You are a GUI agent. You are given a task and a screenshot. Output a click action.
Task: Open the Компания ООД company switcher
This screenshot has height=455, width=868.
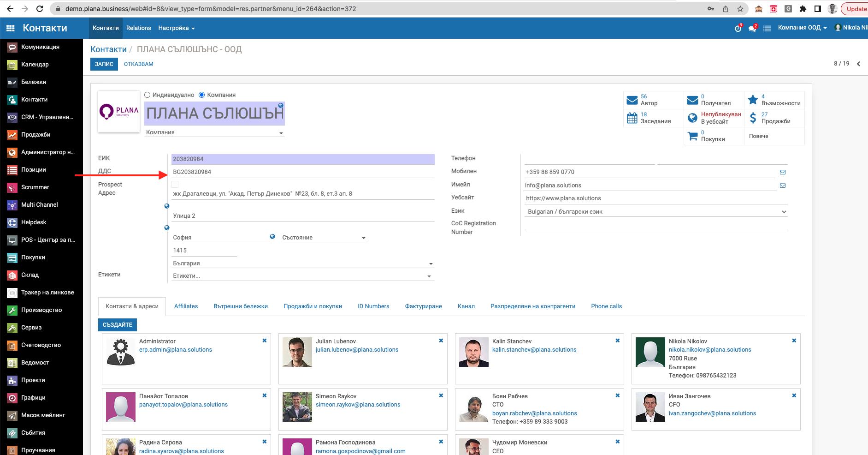pyautogui.click(x=802, y=28)
